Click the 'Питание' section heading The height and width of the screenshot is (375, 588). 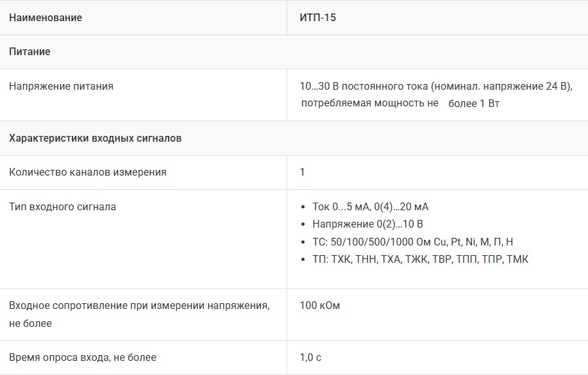29,52
